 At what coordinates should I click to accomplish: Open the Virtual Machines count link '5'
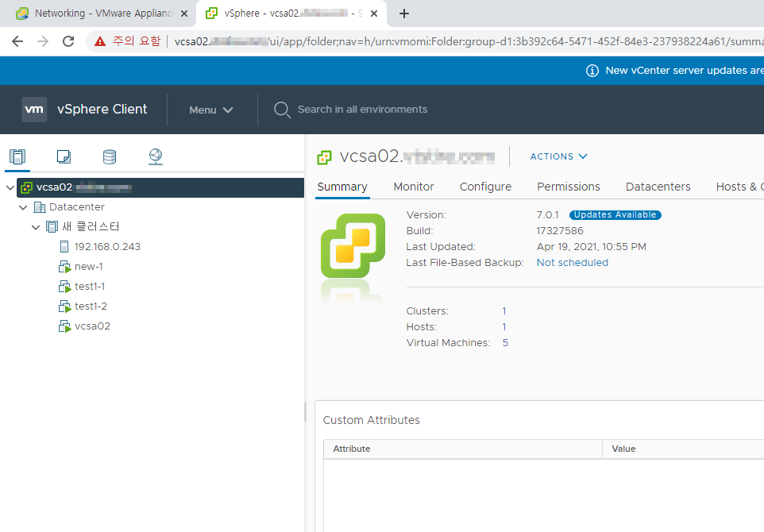coord(505,343)
